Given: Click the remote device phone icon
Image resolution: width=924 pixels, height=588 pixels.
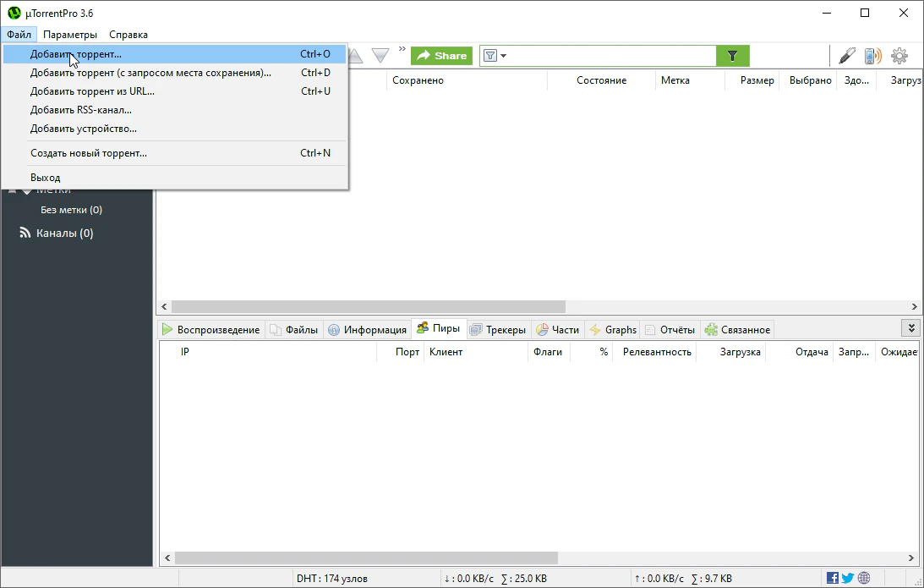Looking at the screenshot, I should click(872, 56).
